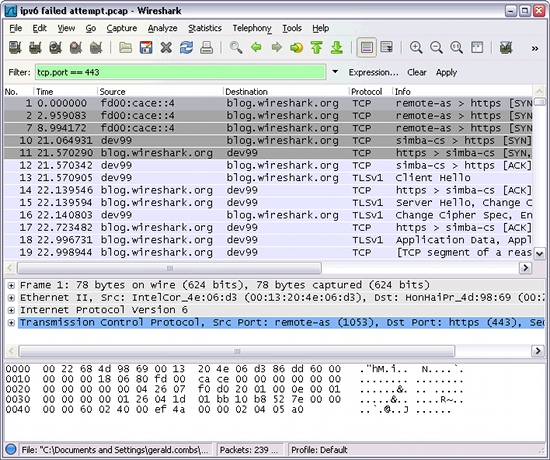The width and height of the screenshot is (550, 460).
Task: Expand Internet Protocol Version 6 row
Action: point(11,310)
